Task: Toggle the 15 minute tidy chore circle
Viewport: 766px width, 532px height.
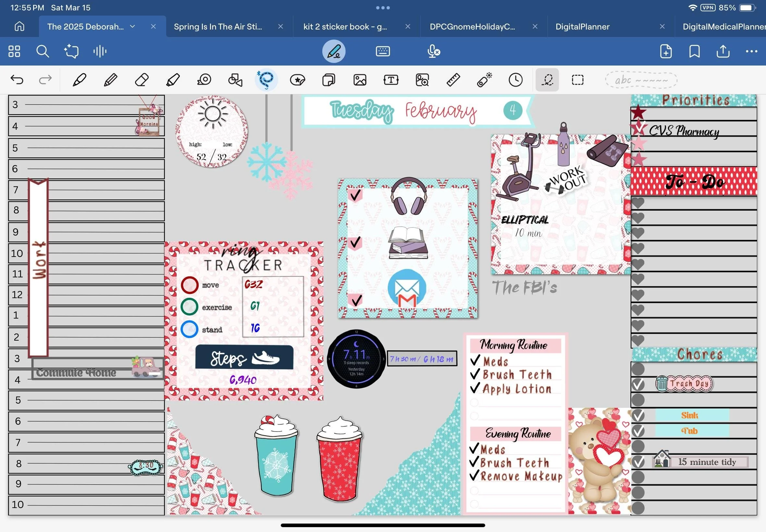Action: [638, 462]
